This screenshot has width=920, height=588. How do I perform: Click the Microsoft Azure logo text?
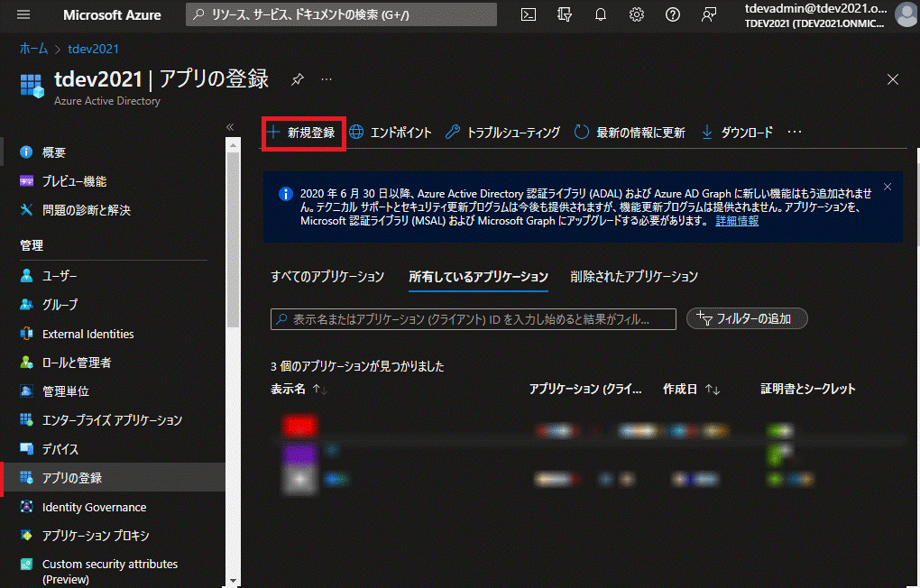click(x=112, y=15)
